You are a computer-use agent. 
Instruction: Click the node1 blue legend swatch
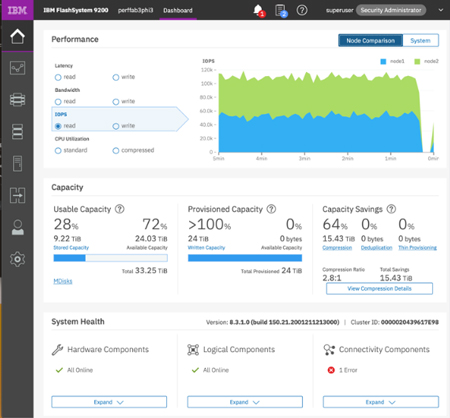coord(383,61)
